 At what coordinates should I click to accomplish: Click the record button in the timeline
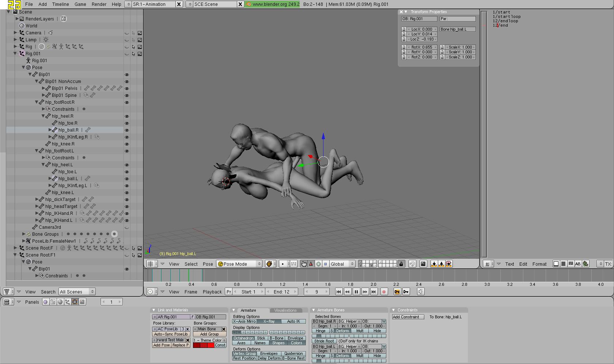(x=384, y=292)
